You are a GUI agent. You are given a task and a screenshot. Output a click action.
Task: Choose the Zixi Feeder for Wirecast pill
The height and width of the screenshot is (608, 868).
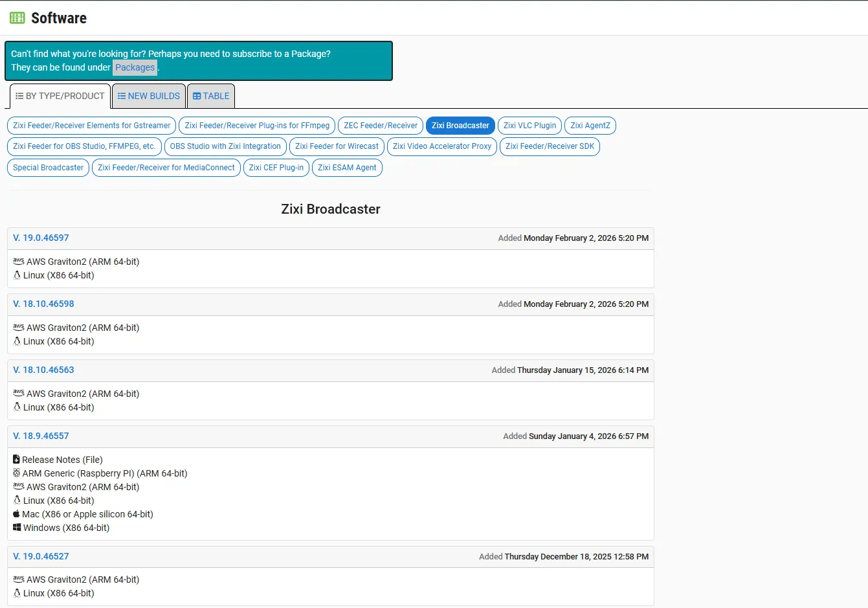(337, 146)
